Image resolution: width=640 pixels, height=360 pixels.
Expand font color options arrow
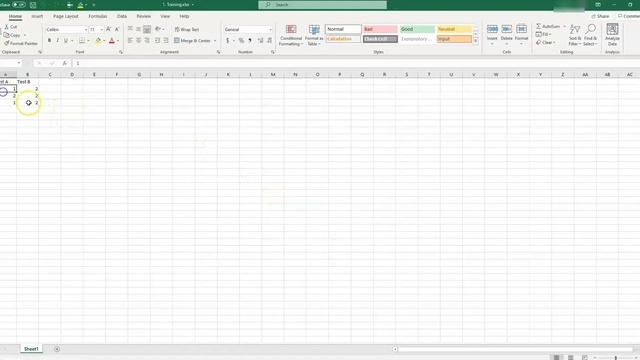pyautogui.click(x=118, y=41)
